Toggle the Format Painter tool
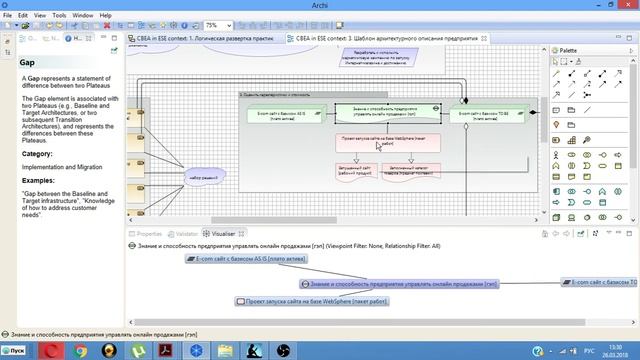The height and width of the screenshot is (360, 640). [578, 62]
